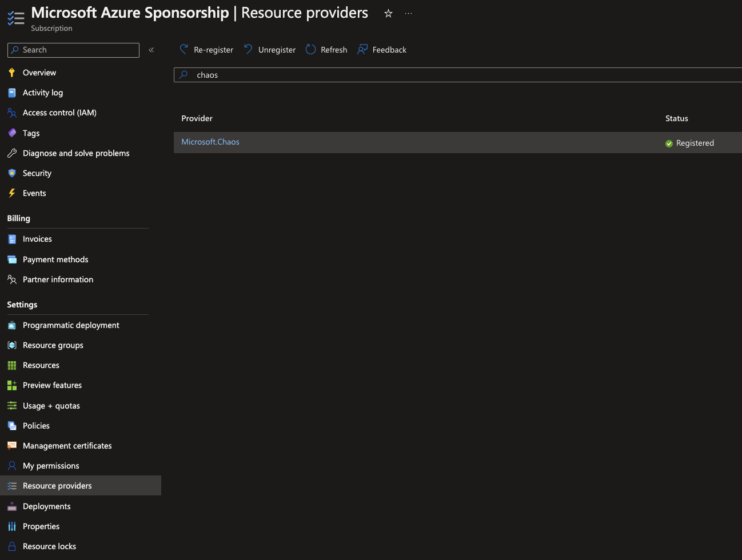Open the more options ellipsis in header
The image size is (742, 560).
tap(408, 13)
